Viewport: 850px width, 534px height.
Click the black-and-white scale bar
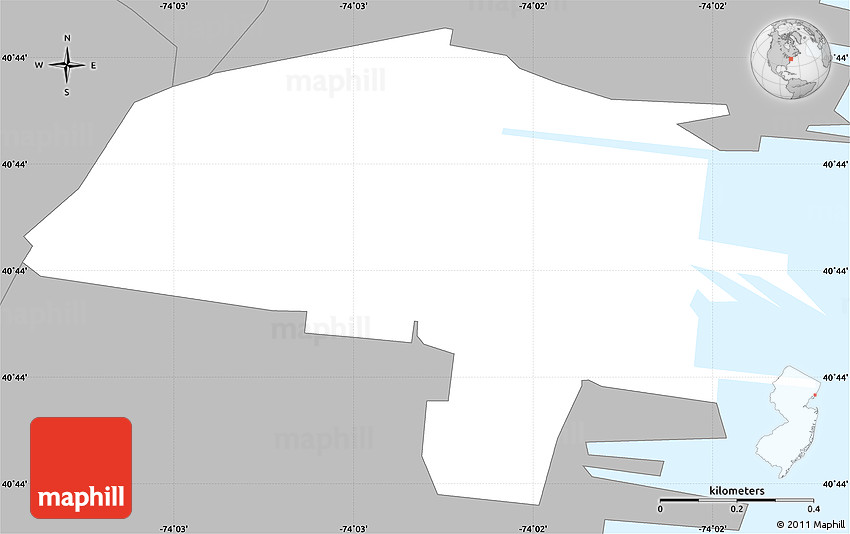pyautogui.click(x=736, y=500)
